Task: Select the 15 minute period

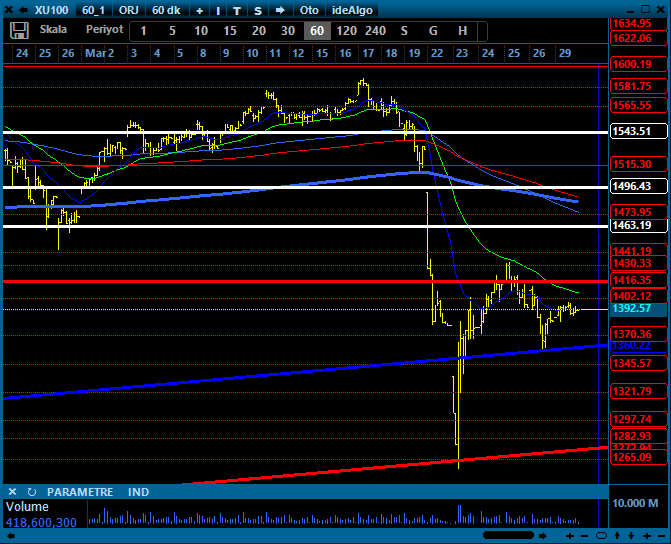Action: 230,31
